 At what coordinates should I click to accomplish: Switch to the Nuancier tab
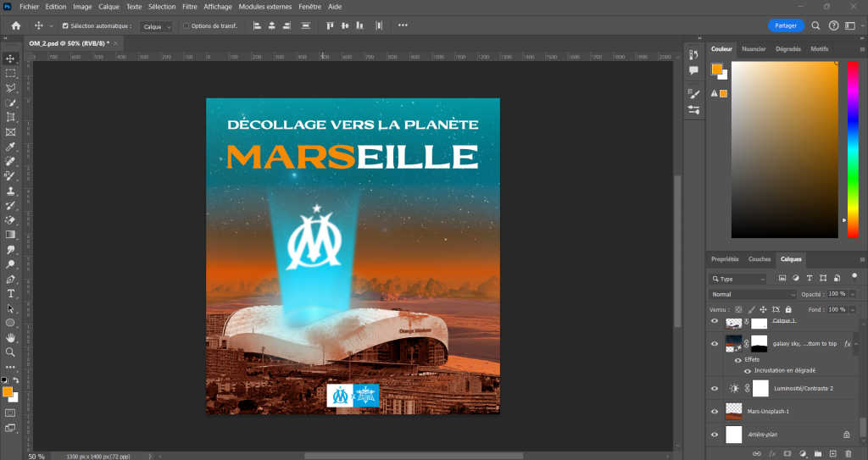754,49
